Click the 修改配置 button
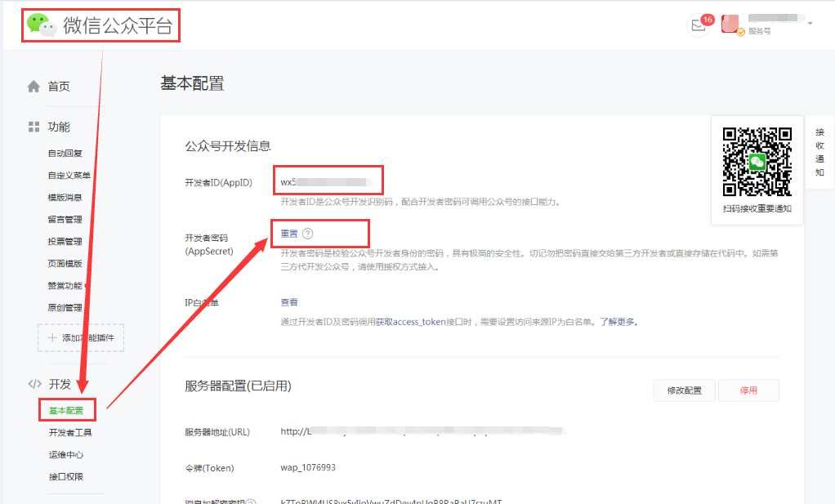 (x=685, y=390)
